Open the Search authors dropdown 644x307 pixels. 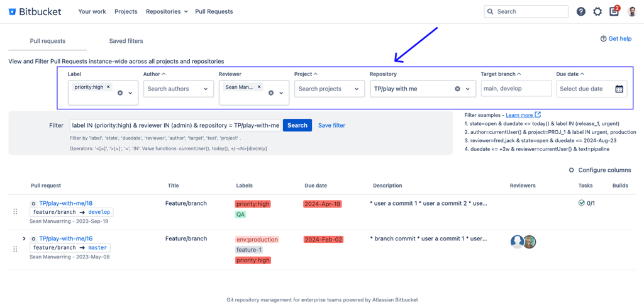[178, 89]
